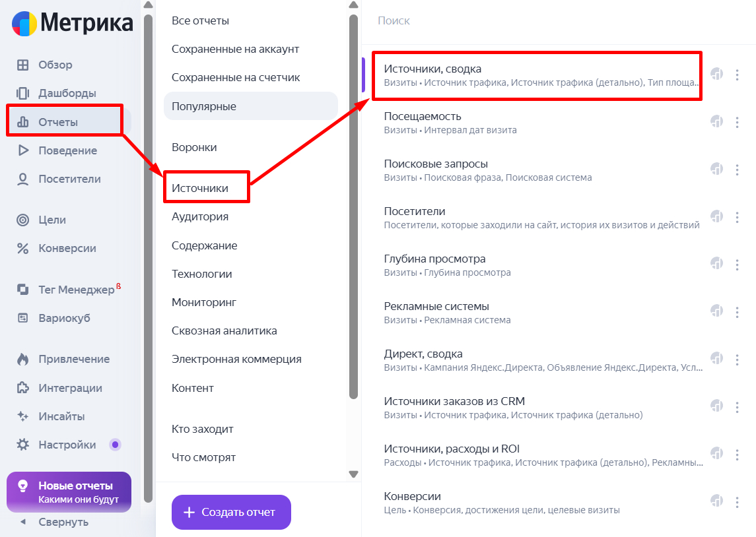Click scroll-down arrow of categories list

[x=353, y=474]
